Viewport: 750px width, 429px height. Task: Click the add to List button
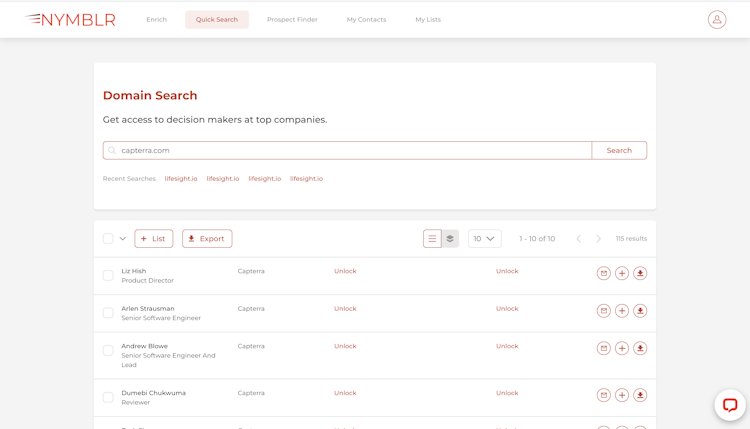[x=154, y=239]
